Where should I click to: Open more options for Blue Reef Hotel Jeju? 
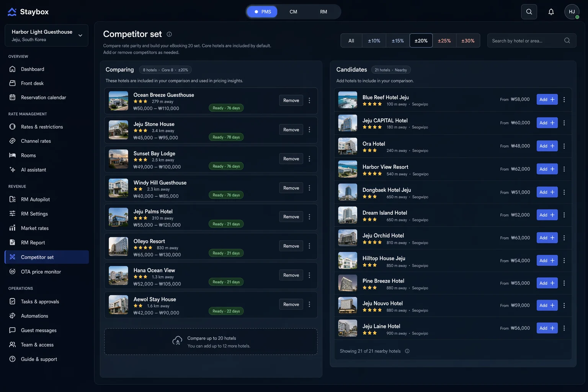[x=564, y=100]
